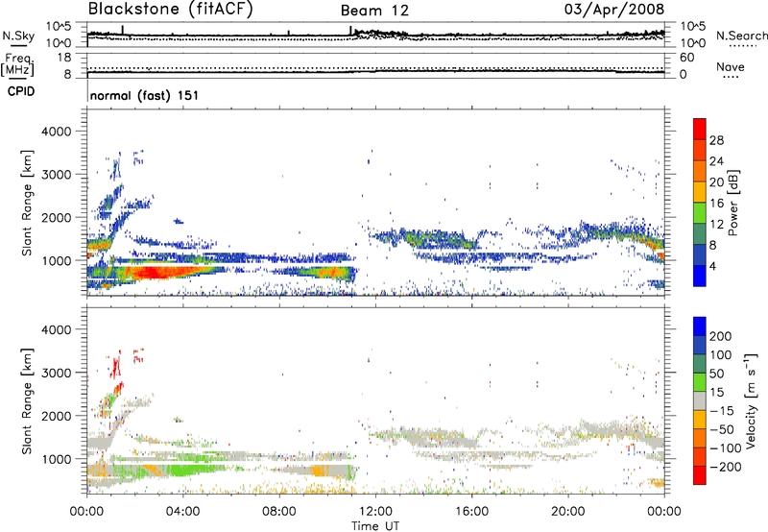Click the 'Blackstone (fitACF)' title text
This screenshot has height=532, width=768.
click(x=171, y=10)
